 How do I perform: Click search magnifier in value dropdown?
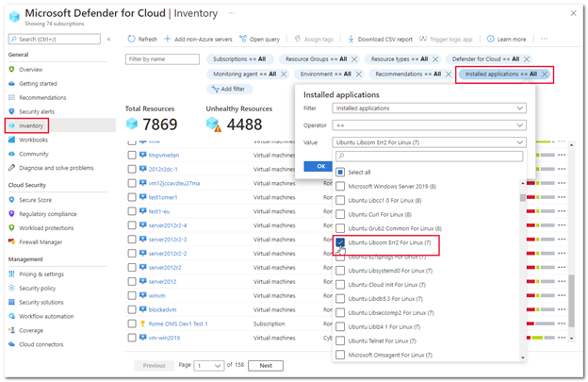(x=342, y=157)
